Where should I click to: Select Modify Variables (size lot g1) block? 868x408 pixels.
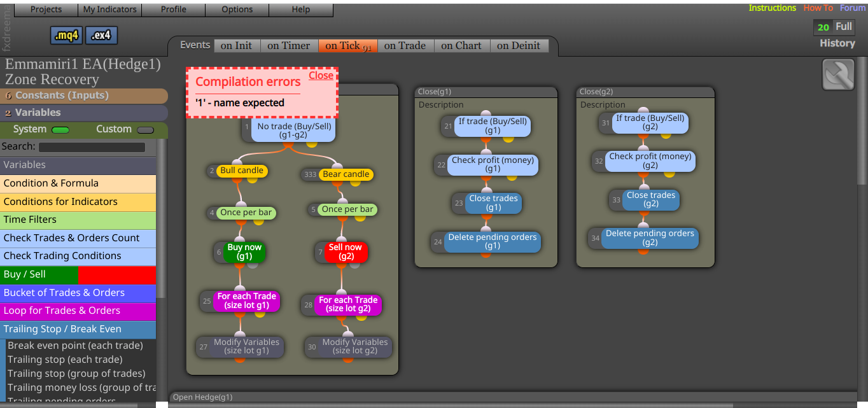pyautogui.click(x=246, y=347)
